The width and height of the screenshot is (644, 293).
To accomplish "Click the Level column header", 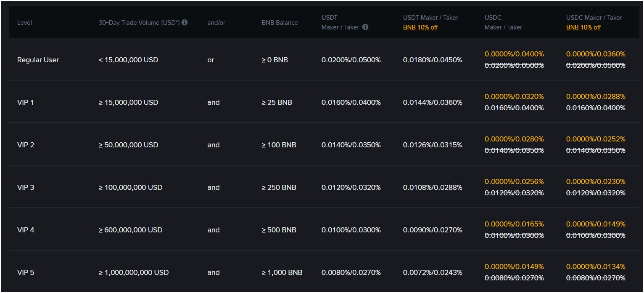I will pos(24,23).
